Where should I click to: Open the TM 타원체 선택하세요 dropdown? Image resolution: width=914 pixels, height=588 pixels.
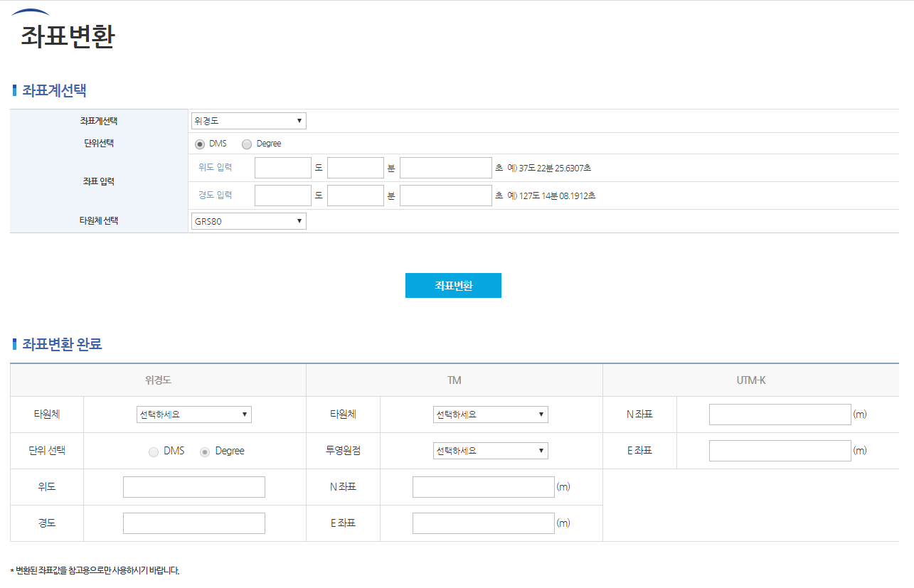pos(490,414)
